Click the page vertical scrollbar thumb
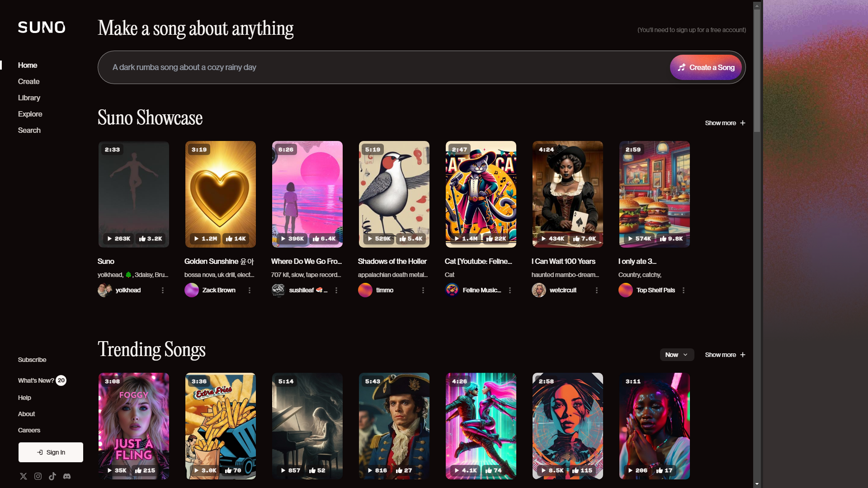This screenshot has width=868, height=488. [757, 71]
